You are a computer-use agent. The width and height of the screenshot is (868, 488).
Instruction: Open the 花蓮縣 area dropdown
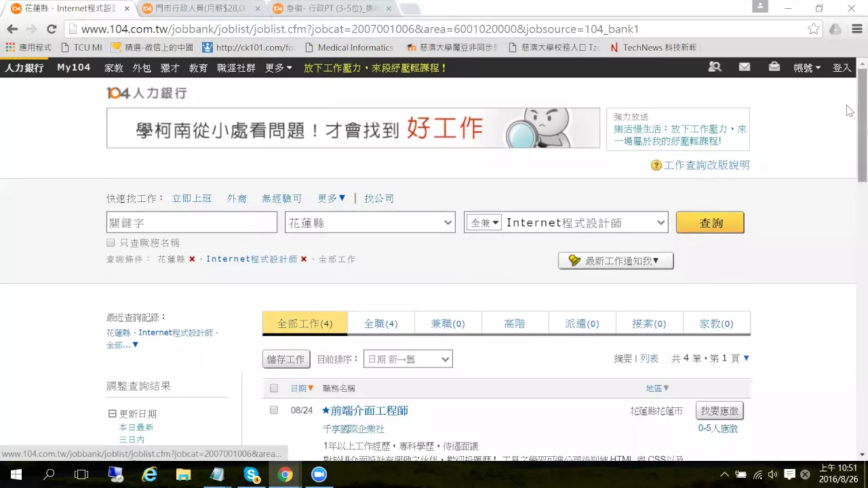click(x=370, y=222)
